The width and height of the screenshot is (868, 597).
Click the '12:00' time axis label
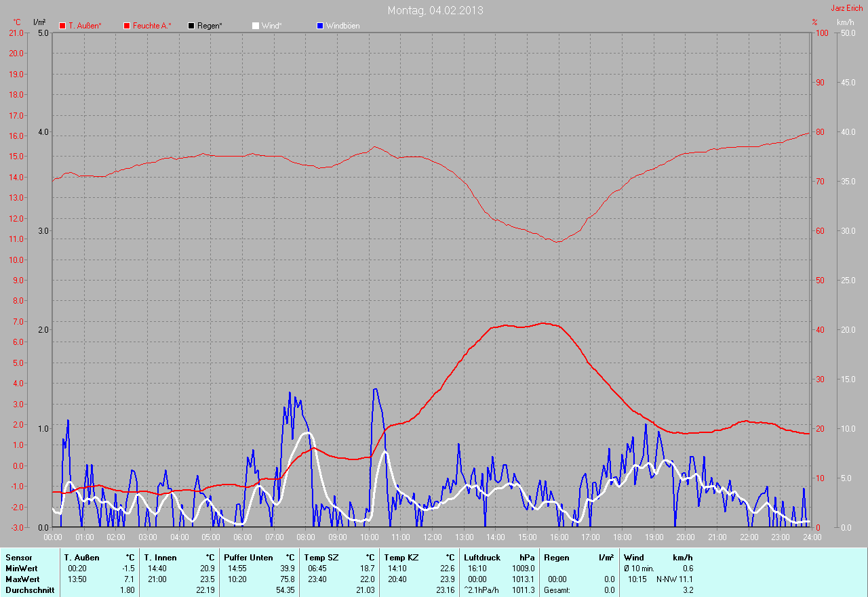pyautogui.click(x=432, y=537)
